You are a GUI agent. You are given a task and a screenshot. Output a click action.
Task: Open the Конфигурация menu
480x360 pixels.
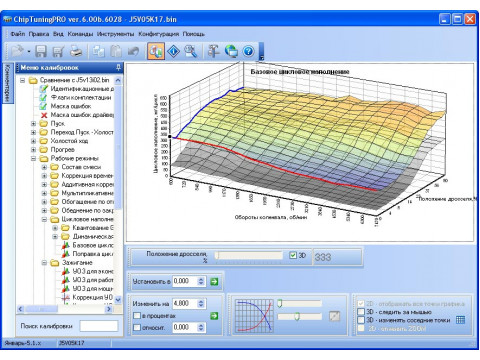pyautogui.click(x=159, y=34)
